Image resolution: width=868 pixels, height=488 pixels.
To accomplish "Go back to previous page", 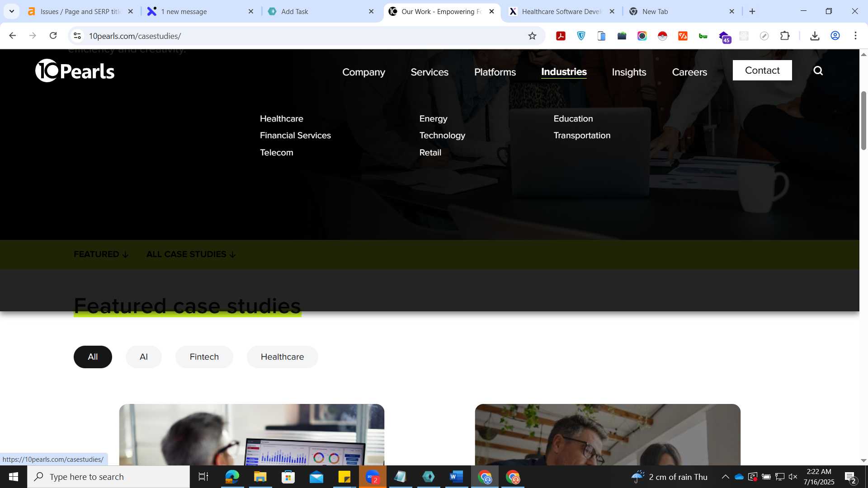I will [x=13, y=36].
